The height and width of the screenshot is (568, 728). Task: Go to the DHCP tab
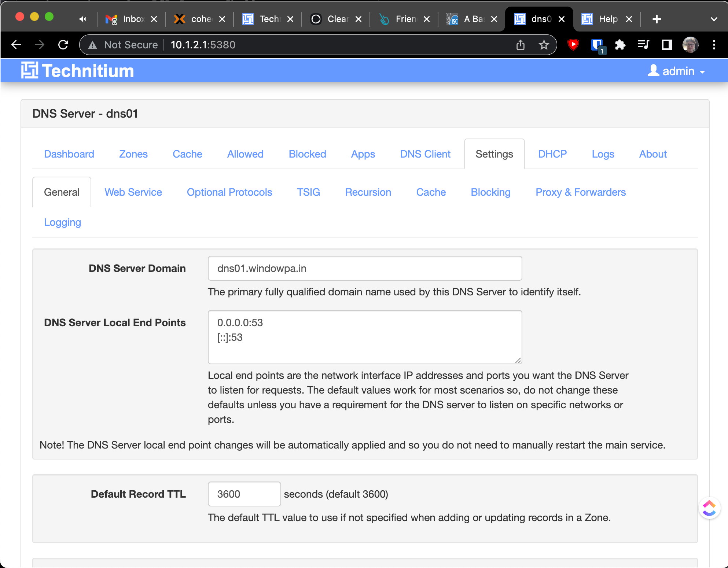coord(552,154)
